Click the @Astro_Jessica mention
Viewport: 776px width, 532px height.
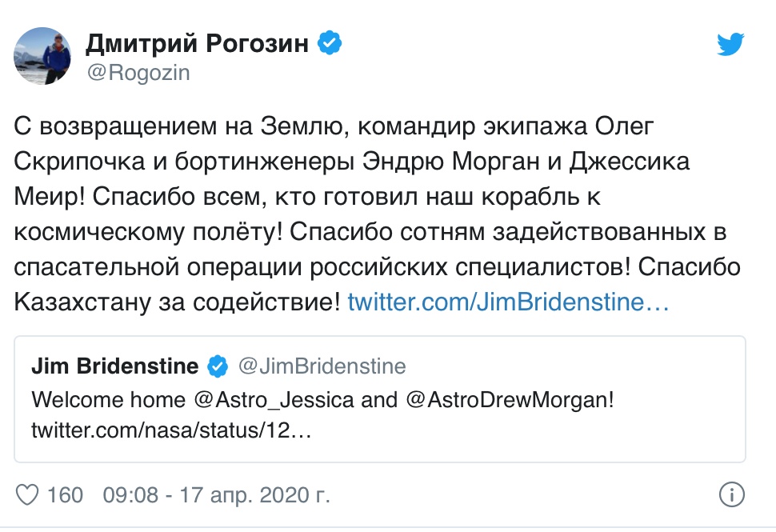point(274,400)
